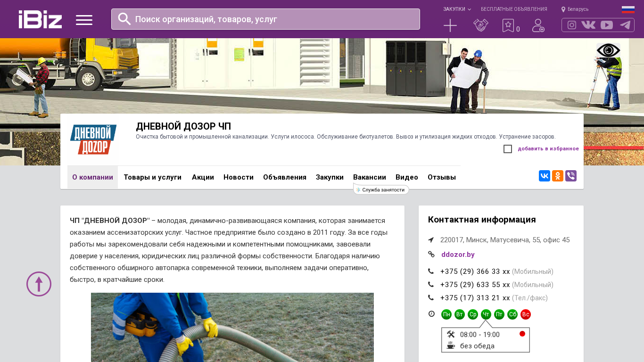Click the plus add icon in header
The image size is (644, 362).
(x=450, y=25)
